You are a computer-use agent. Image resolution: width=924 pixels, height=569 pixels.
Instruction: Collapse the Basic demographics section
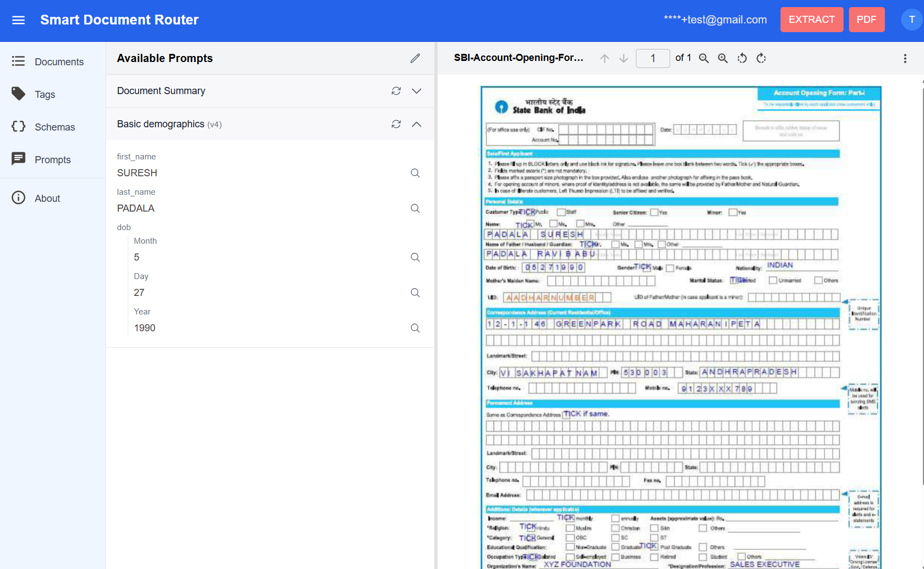(416, 124)
